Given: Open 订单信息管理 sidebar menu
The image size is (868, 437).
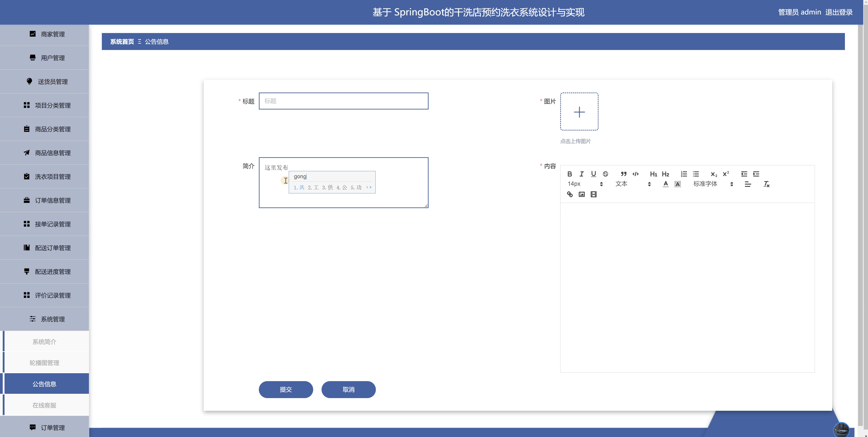Looking at the screenshot, I should click(x=52, y=200).
